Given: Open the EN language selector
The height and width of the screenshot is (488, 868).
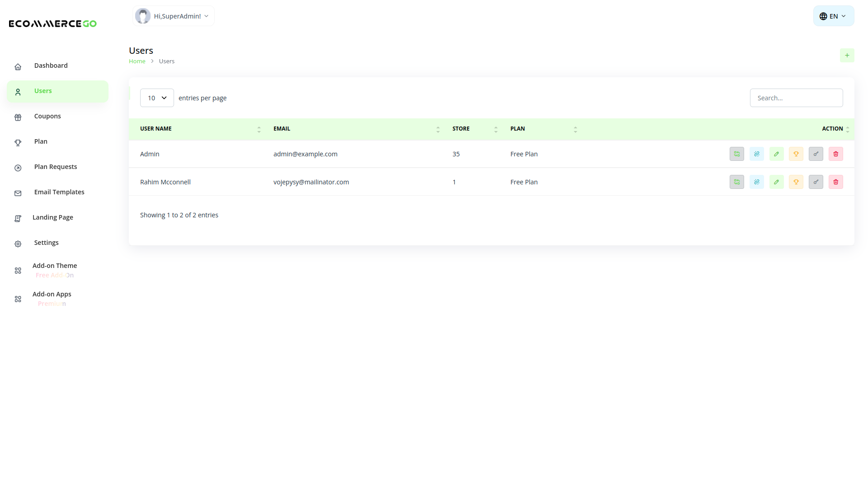Looking at the screenshot, I should tap(833, 16).
